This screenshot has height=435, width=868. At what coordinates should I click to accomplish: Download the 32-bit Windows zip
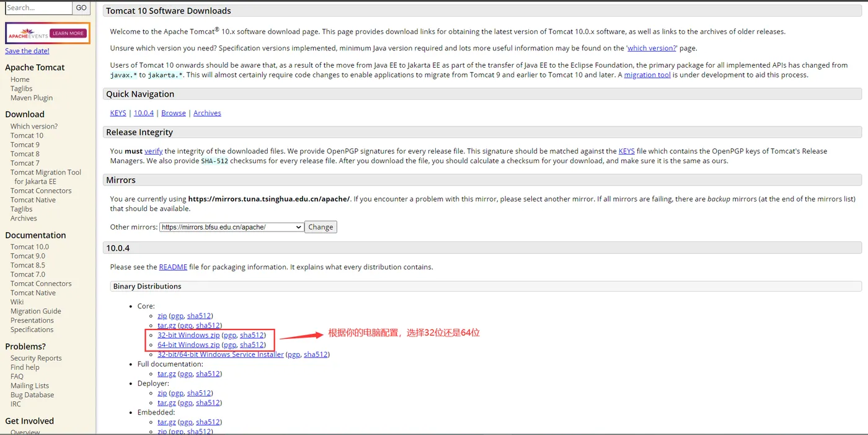click(188, 336)
